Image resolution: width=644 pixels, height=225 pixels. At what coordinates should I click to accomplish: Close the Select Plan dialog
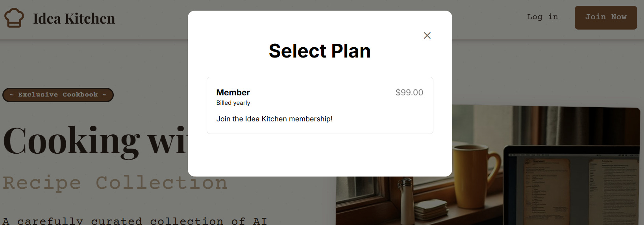[427, 35]
